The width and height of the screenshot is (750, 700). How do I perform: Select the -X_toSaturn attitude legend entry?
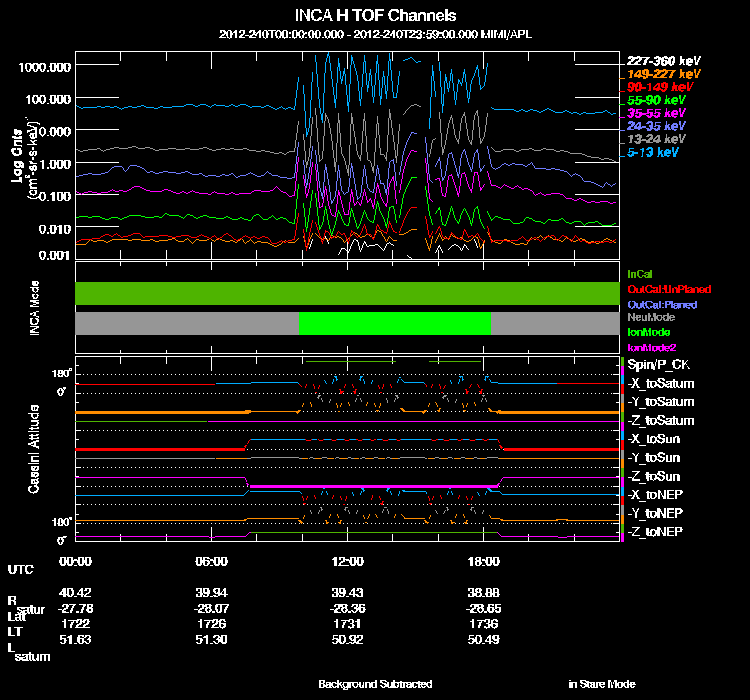[x=661, y=383]
